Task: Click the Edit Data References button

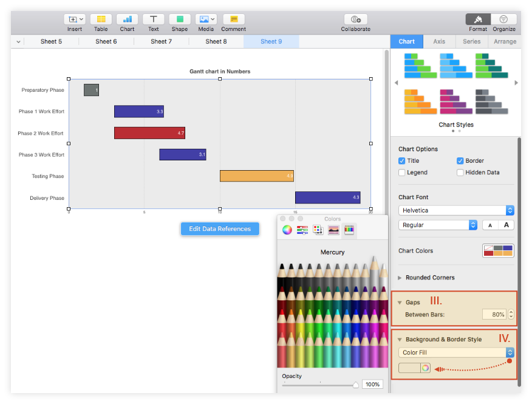Action: click(219, 229)
